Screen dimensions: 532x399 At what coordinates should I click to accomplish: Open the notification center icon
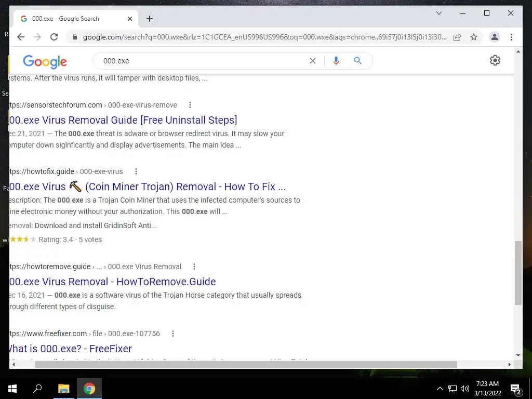pyautogui.click(x=516, y=389)
